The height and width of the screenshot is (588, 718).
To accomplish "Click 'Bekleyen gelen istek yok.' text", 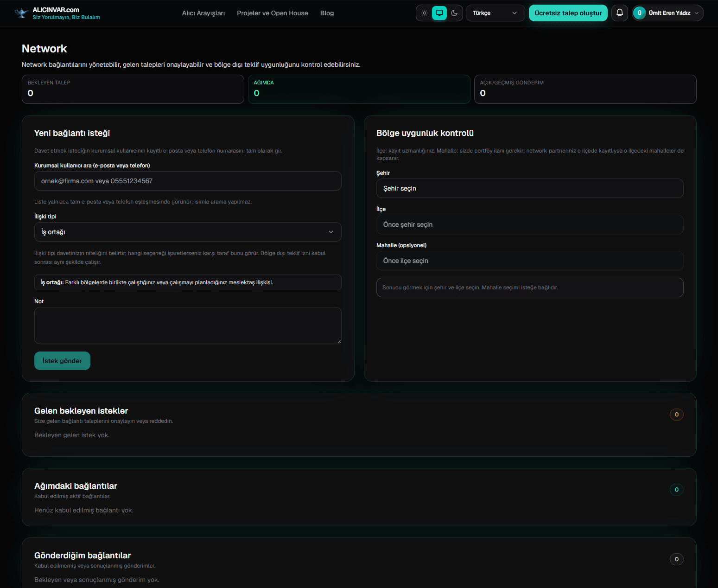I will tap(72, 435).
